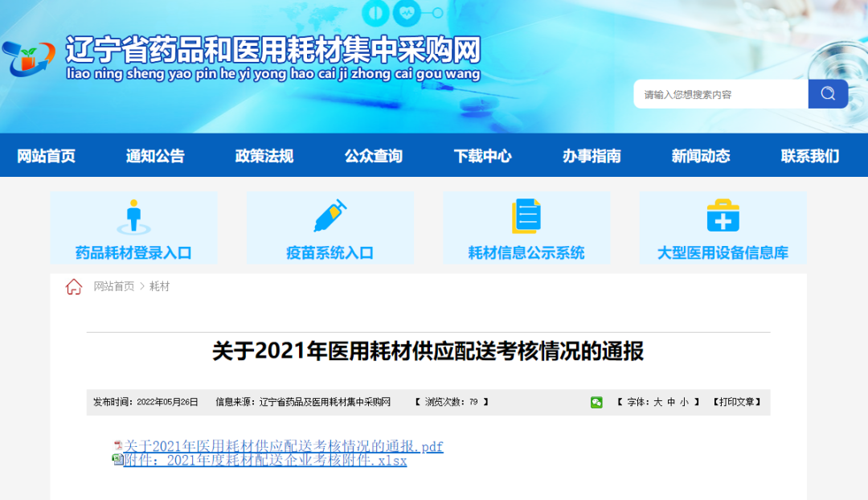Set font size to 大
The image size is (868, 500).
click(657, 402)
